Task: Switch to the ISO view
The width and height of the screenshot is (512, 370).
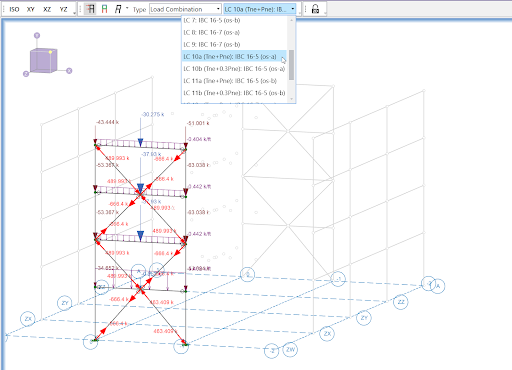Action: (x=14, y=9)
